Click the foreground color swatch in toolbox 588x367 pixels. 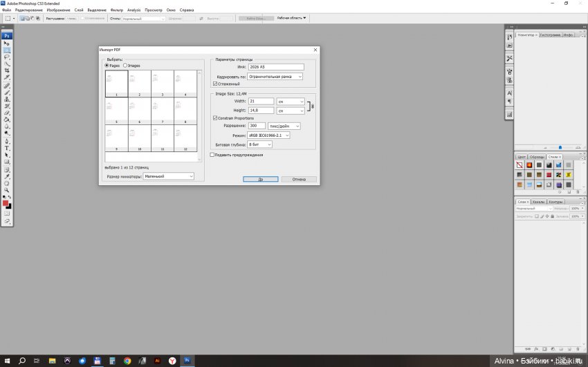coord(6,203)
